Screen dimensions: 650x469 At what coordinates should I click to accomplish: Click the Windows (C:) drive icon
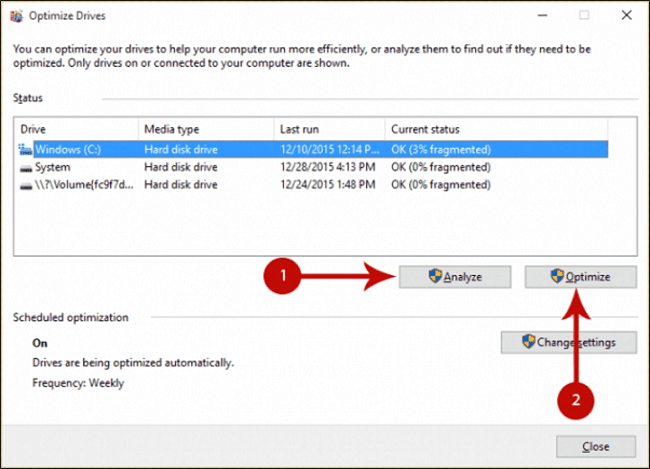point(25,149)
